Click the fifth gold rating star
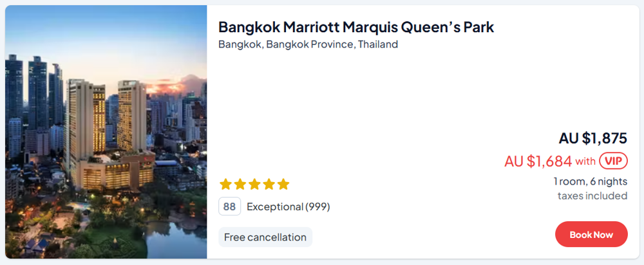 coord(283,185)
